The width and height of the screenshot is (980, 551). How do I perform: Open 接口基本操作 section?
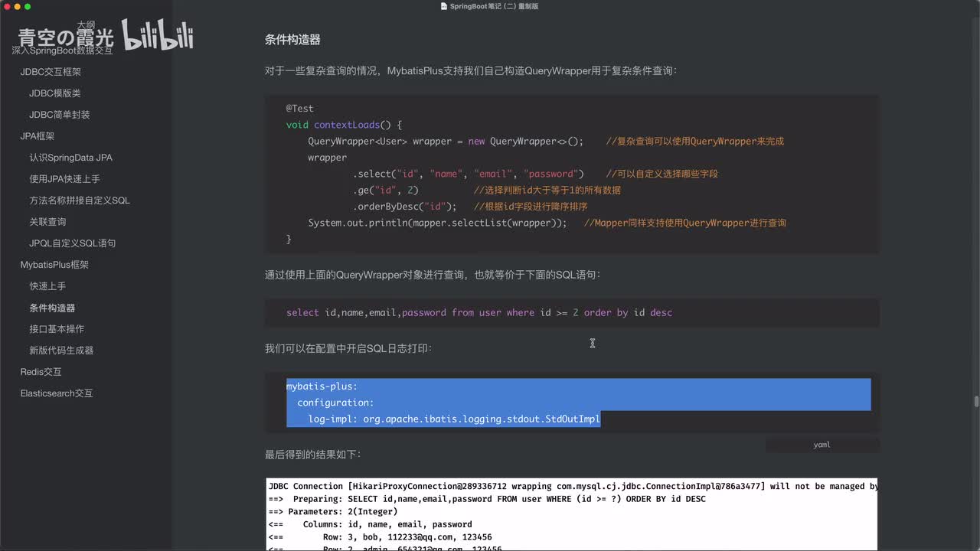pyautogui.click(x=57, y=329)
